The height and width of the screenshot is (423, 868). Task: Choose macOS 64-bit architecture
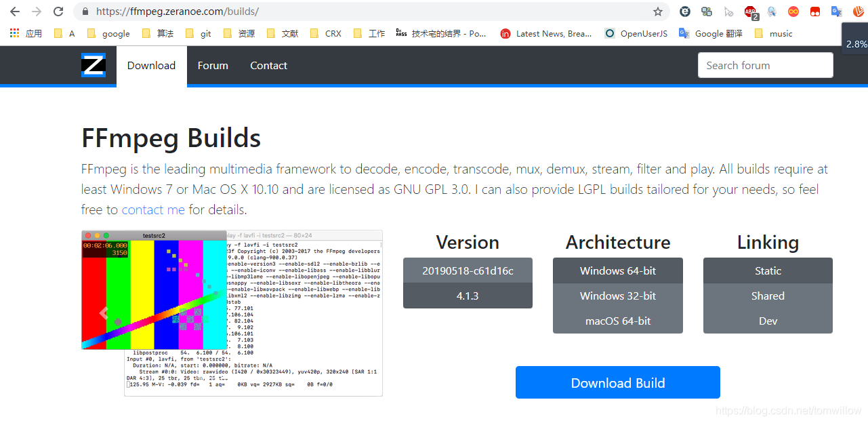618,321
